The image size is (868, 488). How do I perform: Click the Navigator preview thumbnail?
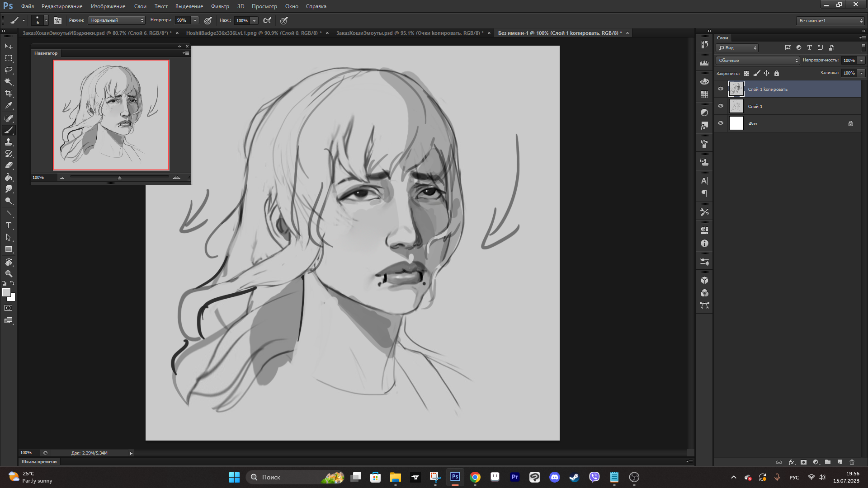111,115
